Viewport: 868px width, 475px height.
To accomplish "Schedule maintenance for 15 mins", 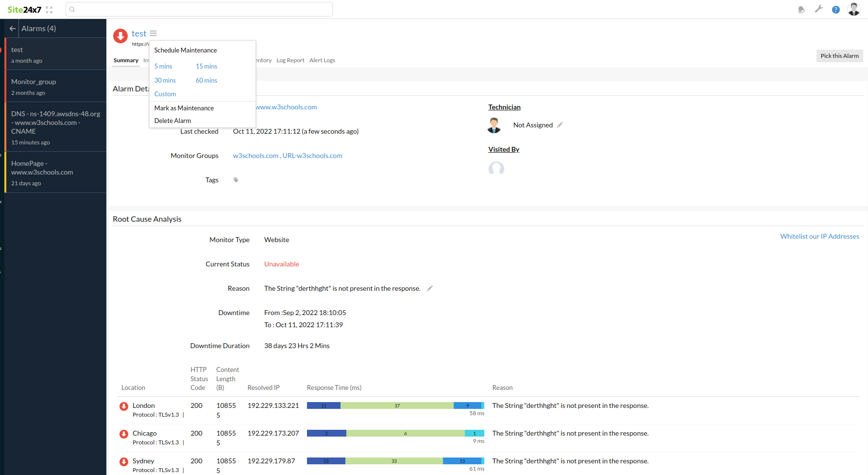I will [206, 67].
